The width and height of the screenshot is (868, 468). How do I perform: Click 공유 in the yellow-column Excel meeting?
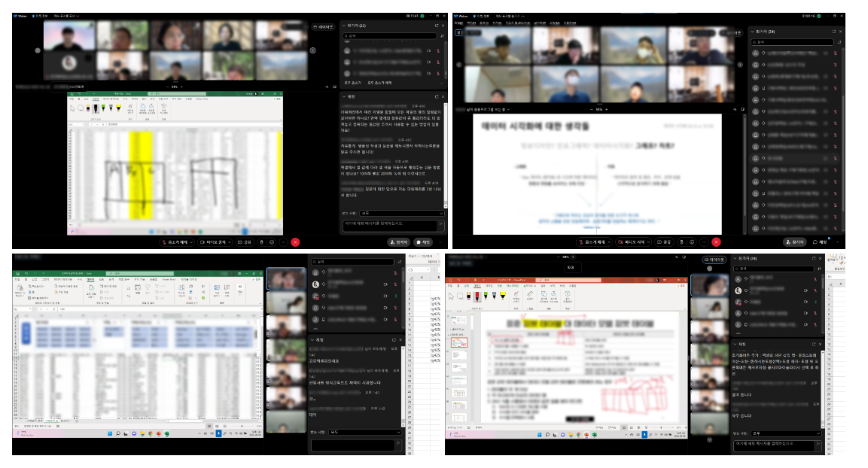point(245,242)
